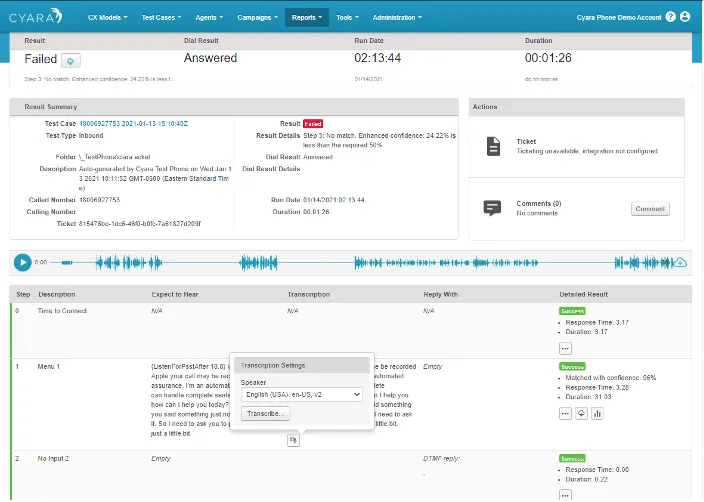Click the Step column header
Screen dimensions: 704x502
tap(23, 295)
